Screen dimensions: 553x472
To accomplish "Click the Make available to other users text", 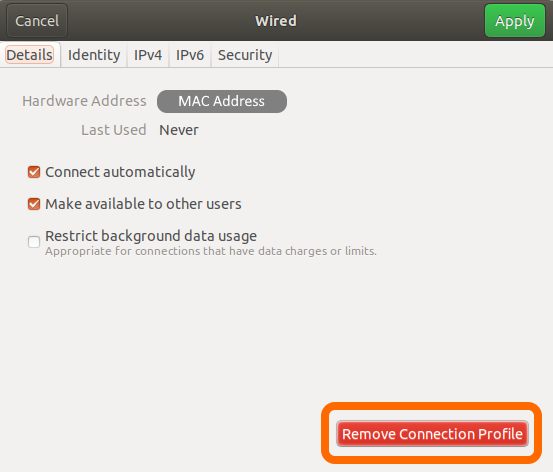I will tap(144, 204).
